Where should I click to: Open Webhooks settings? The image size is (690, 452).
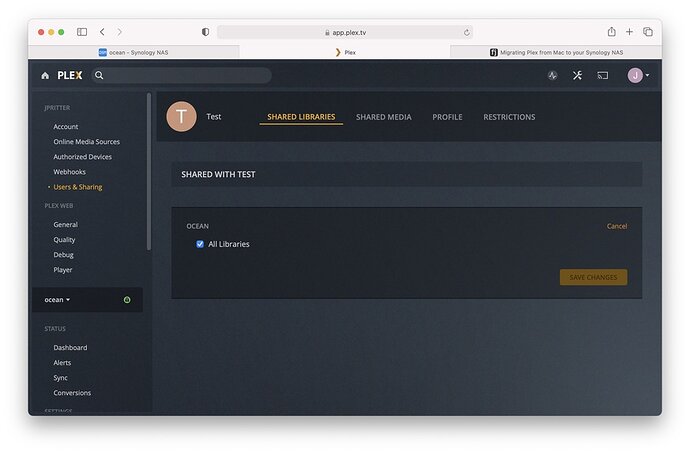[x=70, y=172]
